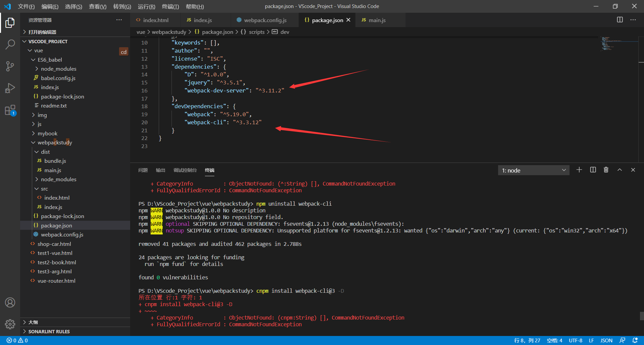Click the UTF-8 encoding status entry
644x345 pixels.
576,340
